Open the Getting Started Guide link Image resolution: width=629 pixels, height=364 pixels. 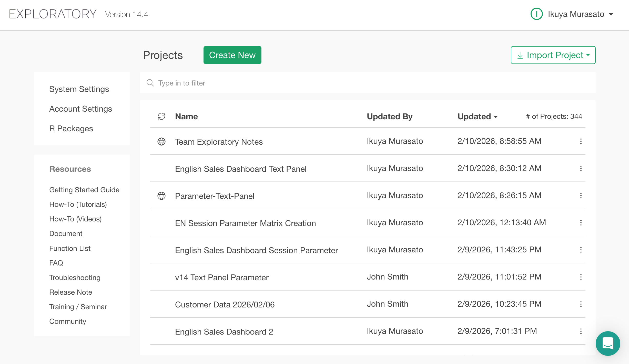84,190
